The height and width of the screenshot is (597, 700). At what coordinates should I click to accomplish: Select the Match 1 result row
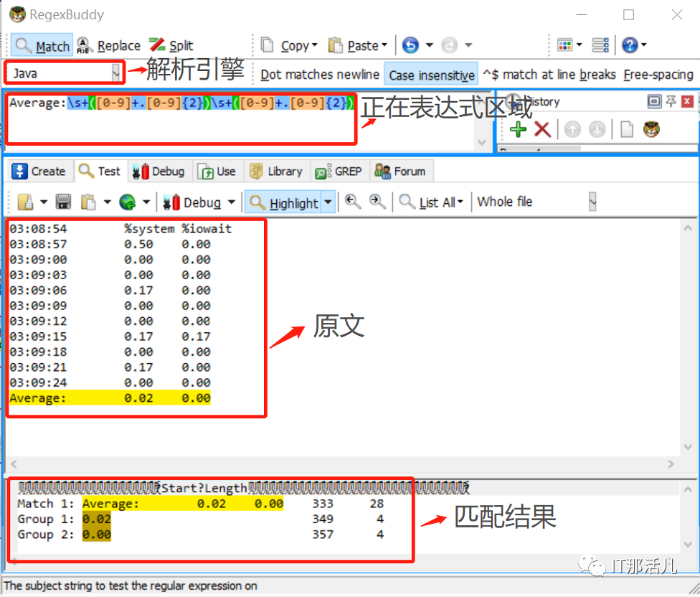point(200,504)
